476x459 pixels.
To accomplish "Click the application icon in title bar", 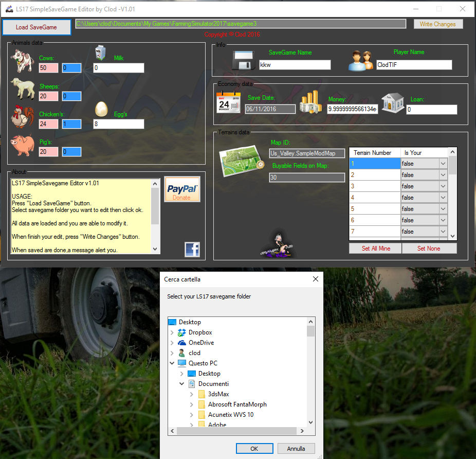I will (x=9, y=9).
